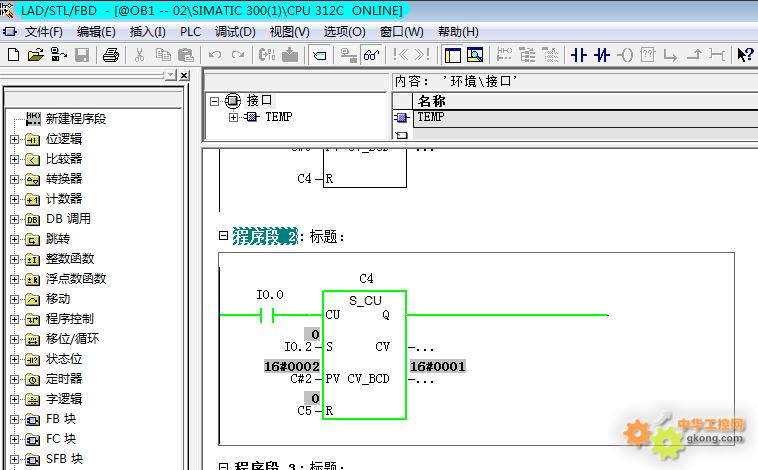Select the S_CU counter block C4

pos(365,355)
